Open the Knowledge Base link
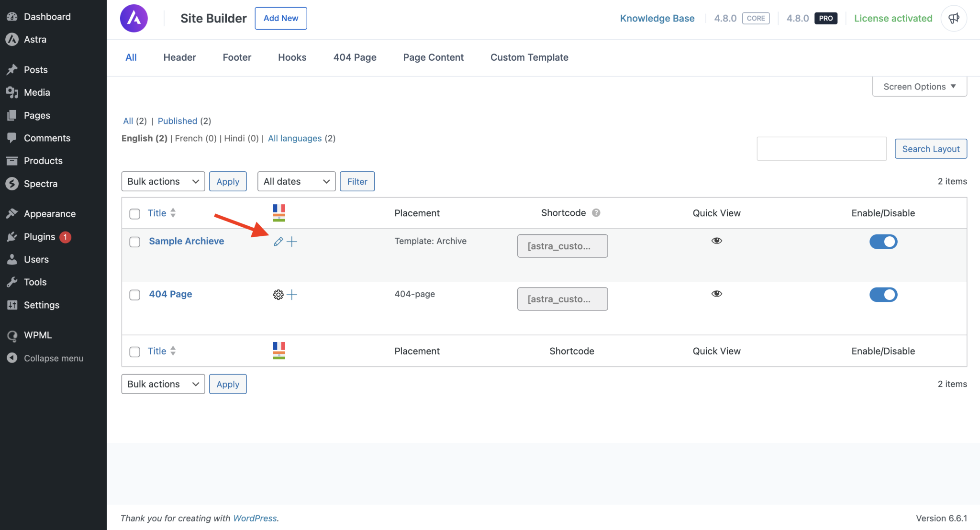The image size is (980, 530). [657, 18]
